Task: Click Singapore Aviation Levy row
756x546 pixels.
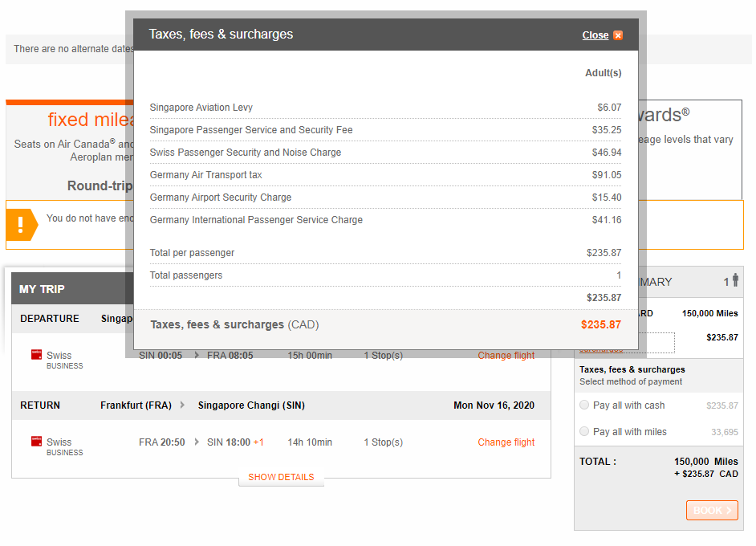Action: (x=385, y=108)
